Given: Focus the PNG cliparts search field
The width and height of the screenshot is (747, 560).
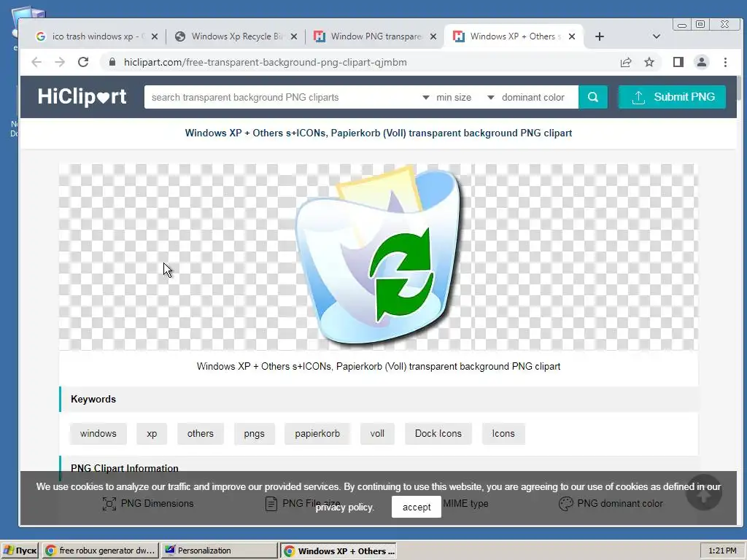Looking at the screenshot, I should click(x=281, y=97).
